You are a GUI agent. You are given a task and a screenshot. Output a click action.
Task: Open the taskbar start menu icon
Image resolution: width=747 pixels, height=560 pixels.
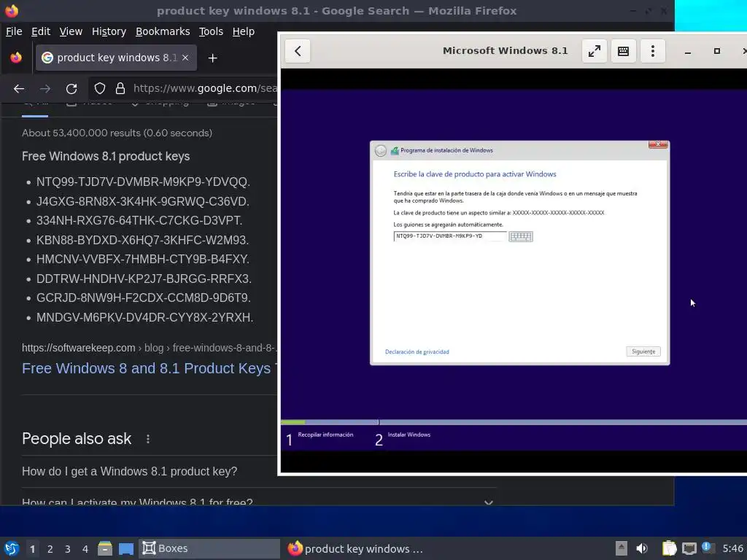coord(12,548)
